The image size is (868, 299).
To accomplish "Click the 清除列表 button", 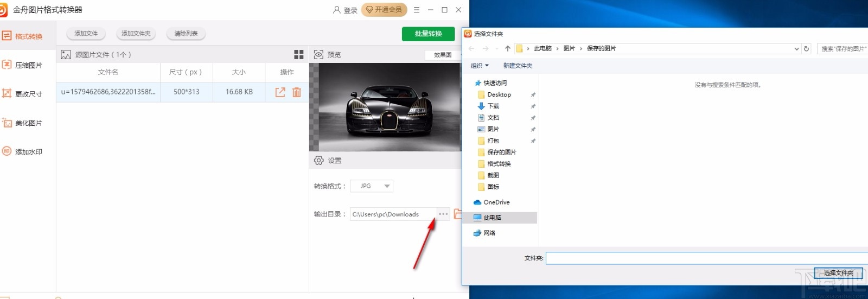I will (186, 34).
